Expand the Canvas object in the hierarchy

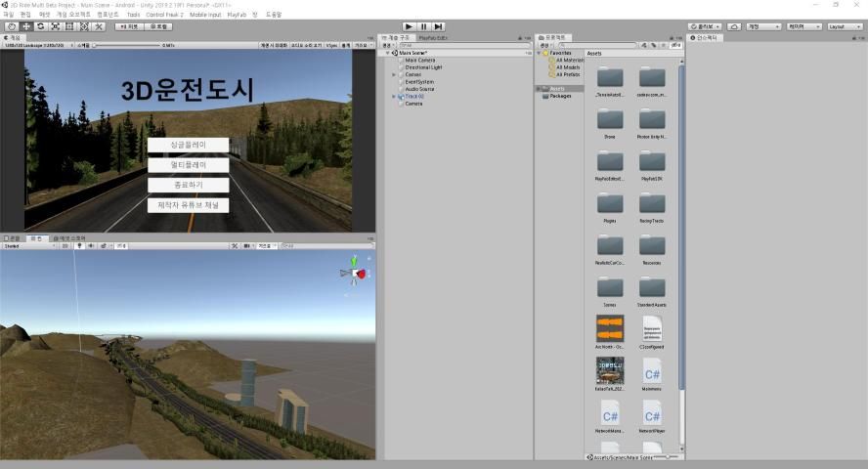tap(394, 74)
